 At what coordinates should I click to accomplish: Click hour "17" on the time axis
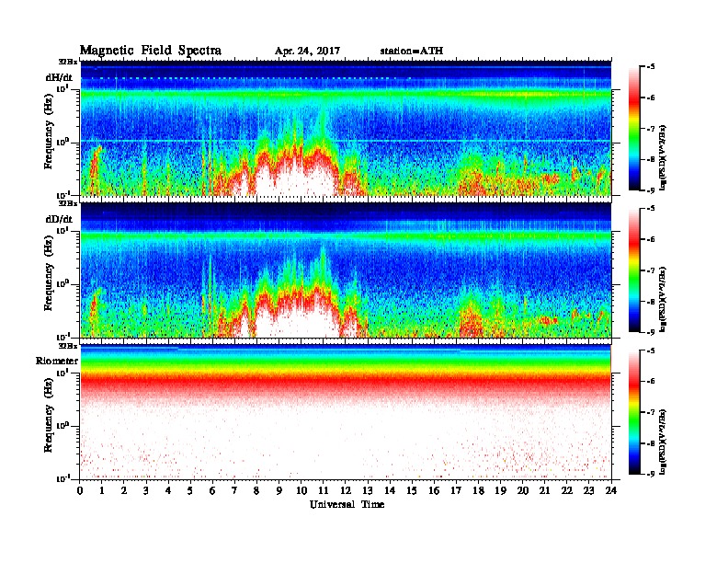[x=456, y=491]
